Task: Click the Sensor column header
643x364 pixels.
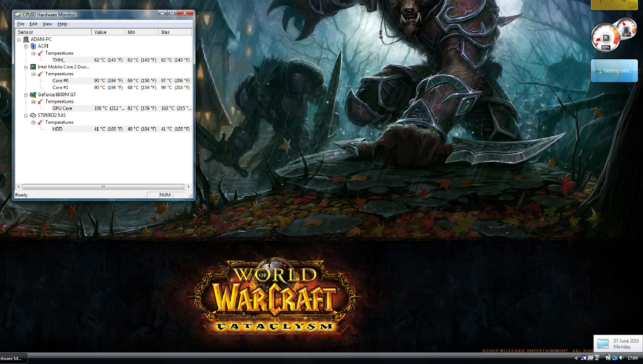Action: (x=53, y=32)
